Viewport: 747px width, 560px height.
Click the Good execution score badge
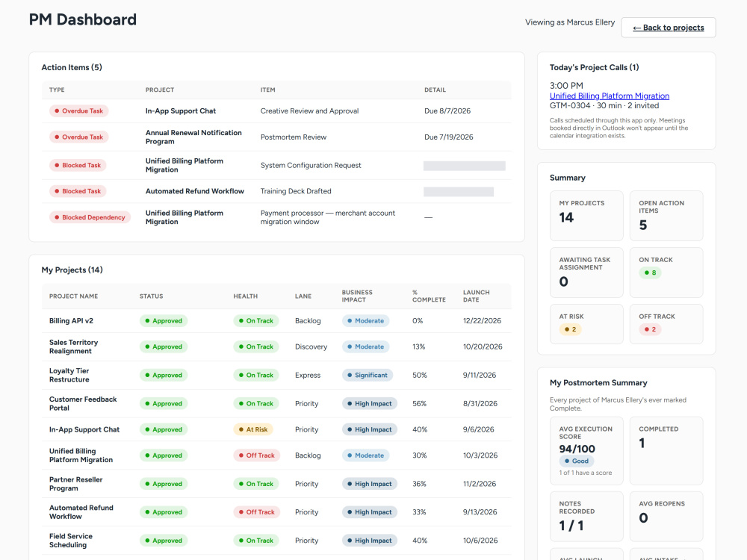pyautogui.click(x=577, y=461)
